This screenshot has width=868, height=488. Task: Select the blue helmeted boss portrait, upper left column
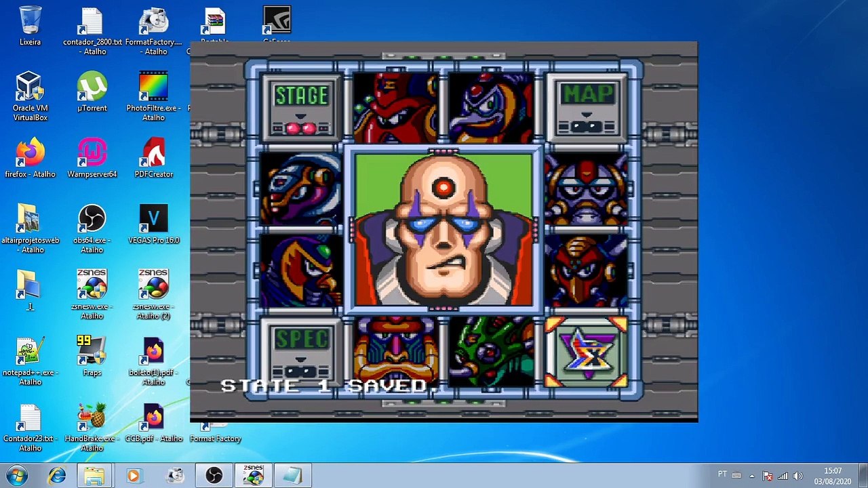(301, 189)
